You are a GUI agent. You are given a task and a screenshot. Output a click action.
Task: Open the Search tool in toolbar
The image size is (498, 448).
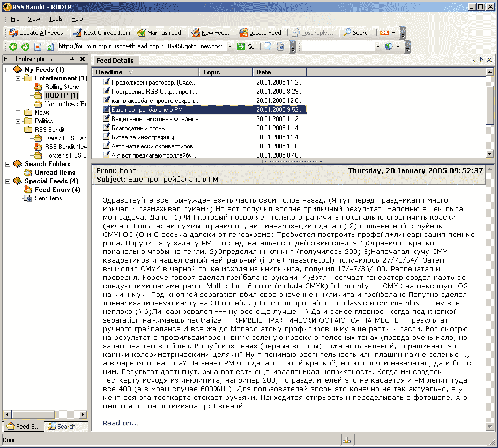[358, 33]
